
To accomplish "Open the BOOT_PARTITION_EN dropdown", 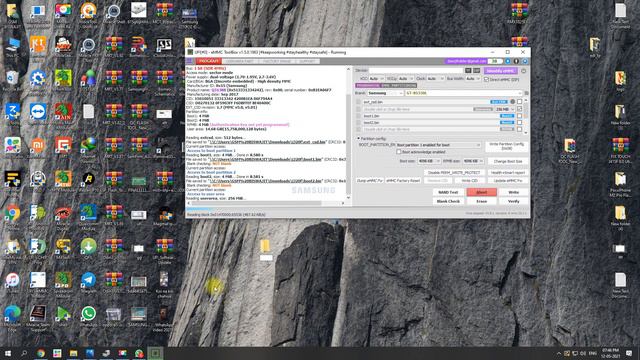I will [x=439, y=145].
